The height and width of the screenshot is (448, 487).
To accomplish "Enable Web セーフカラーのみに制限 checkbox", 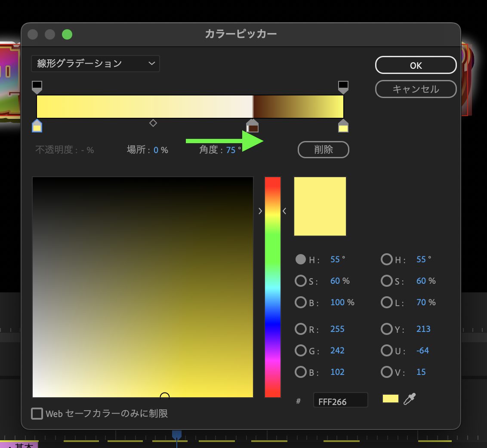I will pos(37,413).
